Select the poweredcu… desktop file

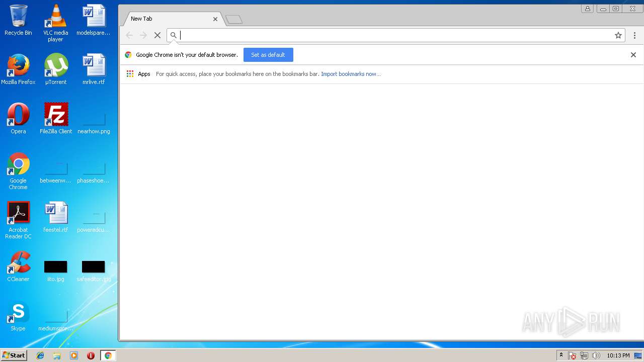[93, 222]
